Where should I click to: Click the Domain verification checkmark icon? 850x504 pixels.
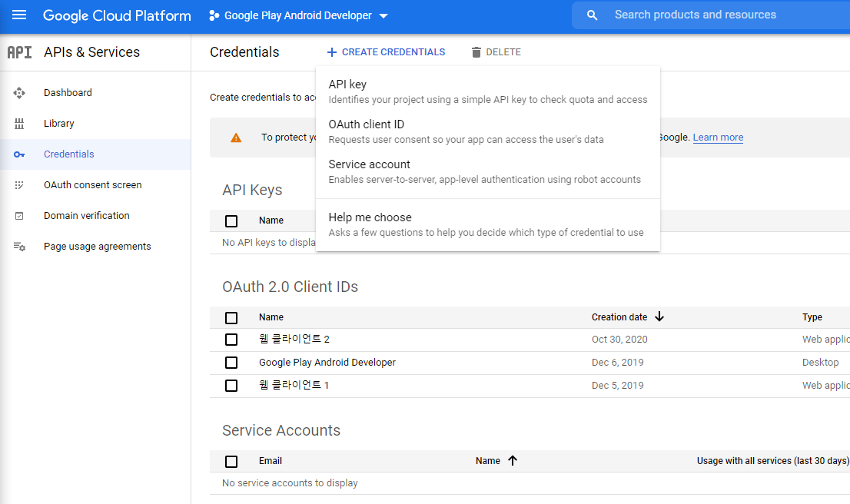[x=19, y=216]
